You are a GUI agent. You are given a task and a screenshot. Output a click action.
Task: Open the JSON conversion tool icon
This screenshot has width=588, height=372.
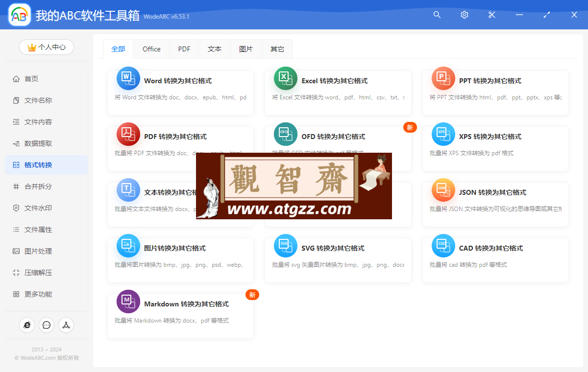(x=443, y=190)
